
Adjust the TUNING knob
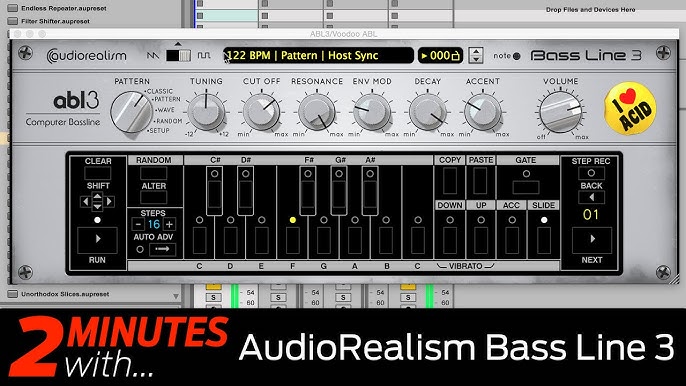click(206, 112)
